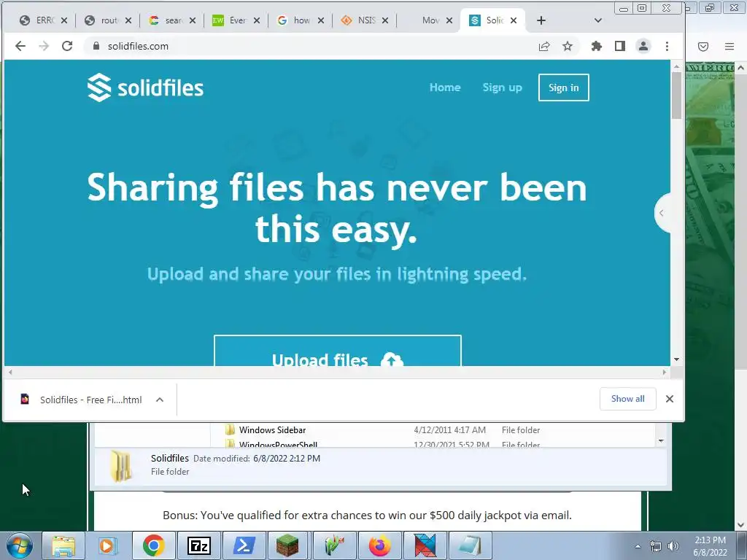747x560 pixels.
Task: Open notepad taskbar icon
Action: 470,545
